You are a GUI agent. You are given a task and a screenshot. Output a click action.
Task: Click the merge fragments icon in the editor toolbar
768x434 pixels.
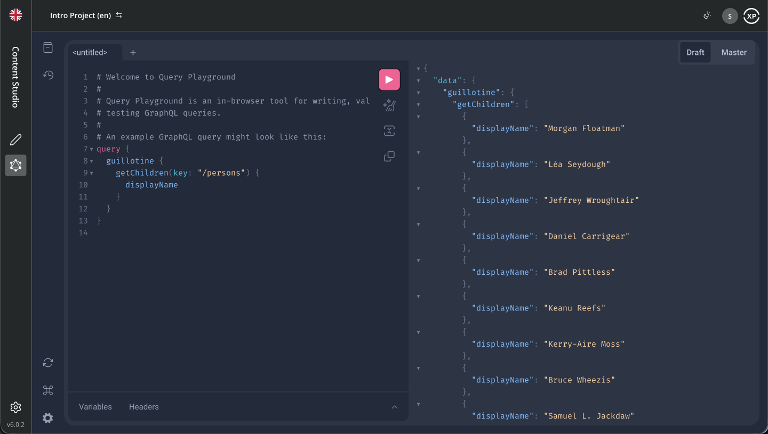point(389,131)
